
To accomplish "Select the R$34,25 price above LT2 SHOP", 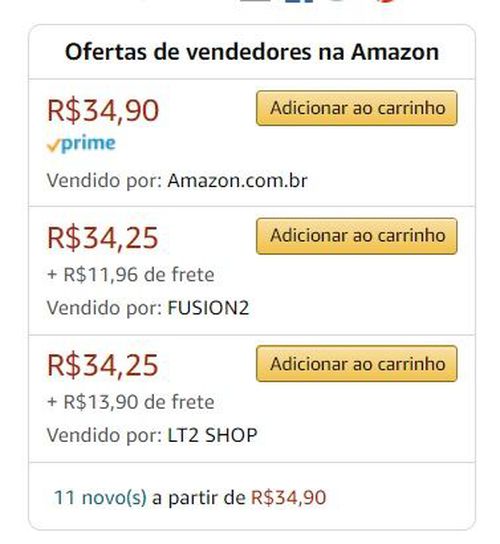I will 103,365.
